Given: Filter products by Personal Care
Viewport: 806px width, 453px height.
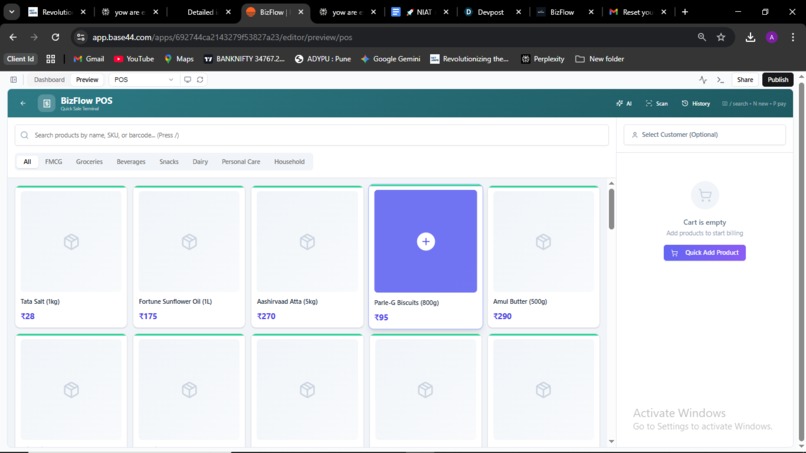Looking at the screenshot, I should coord(241,161).
